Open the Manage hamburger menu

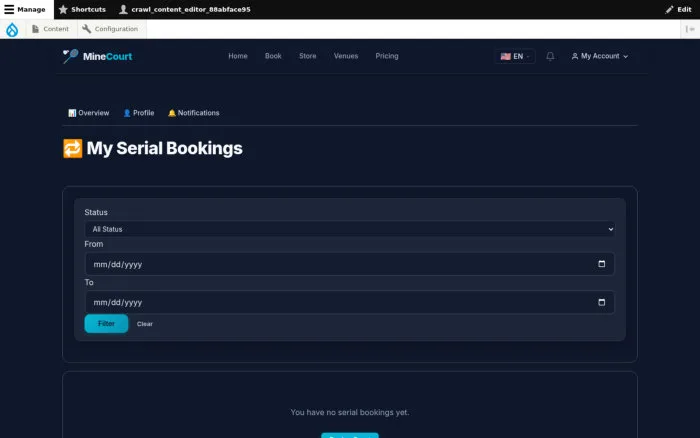click(x=26, y=9)
